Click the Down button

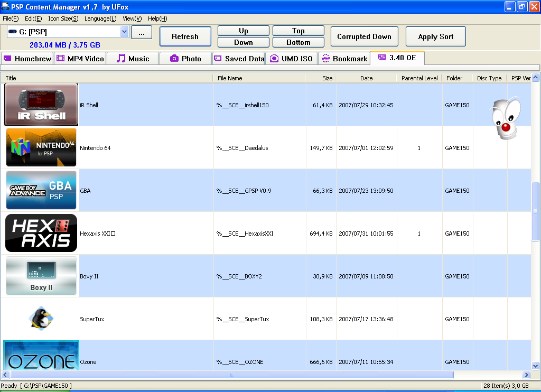pyautogui.click(x=243, y=42)
